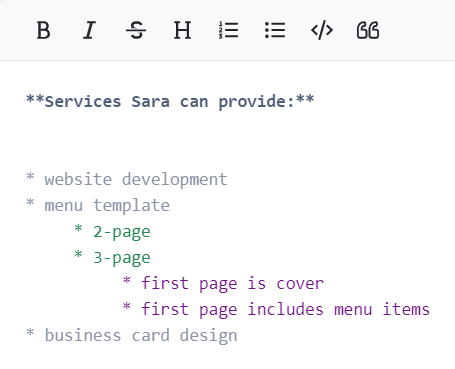Click the 'first page is cover' line

223,283
